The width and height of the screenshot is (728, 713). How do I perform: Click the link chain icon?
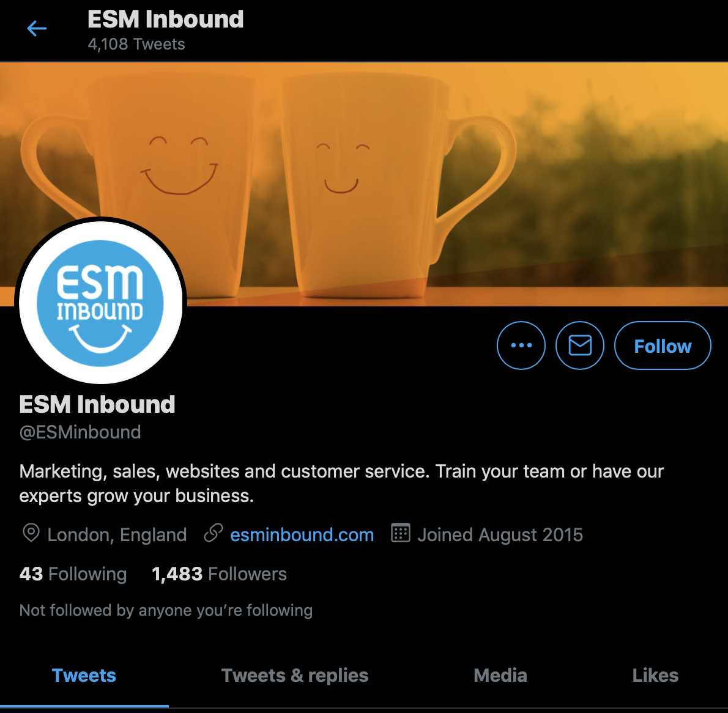pos(214,533)
